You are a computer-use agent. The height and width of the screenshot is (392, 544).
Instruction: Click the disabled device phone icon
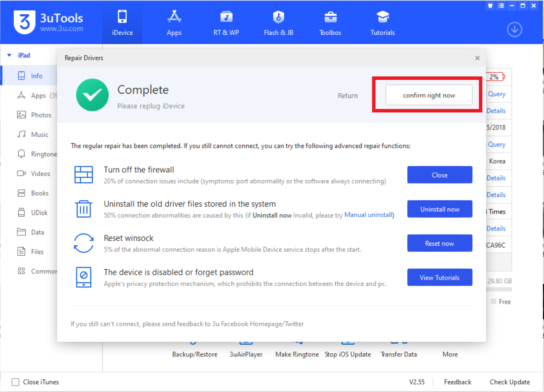pos(83,277)
